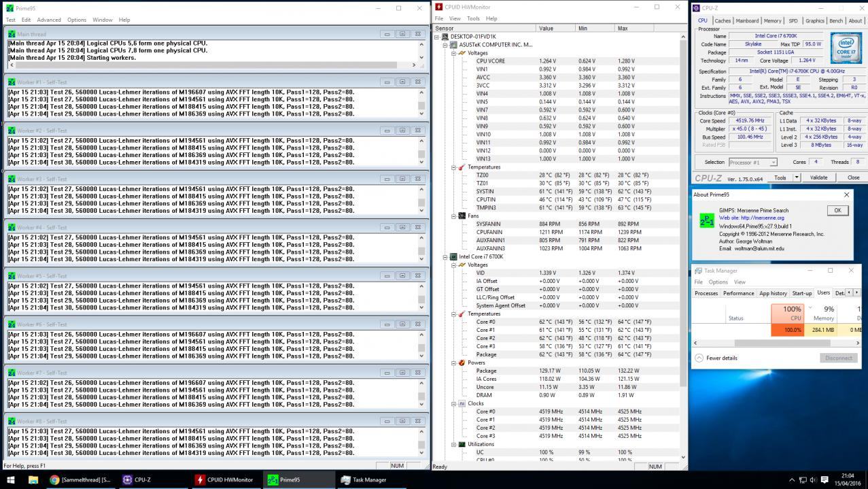
Task: Open the Prime95 Test menu
Action: [x=11, y=20]
